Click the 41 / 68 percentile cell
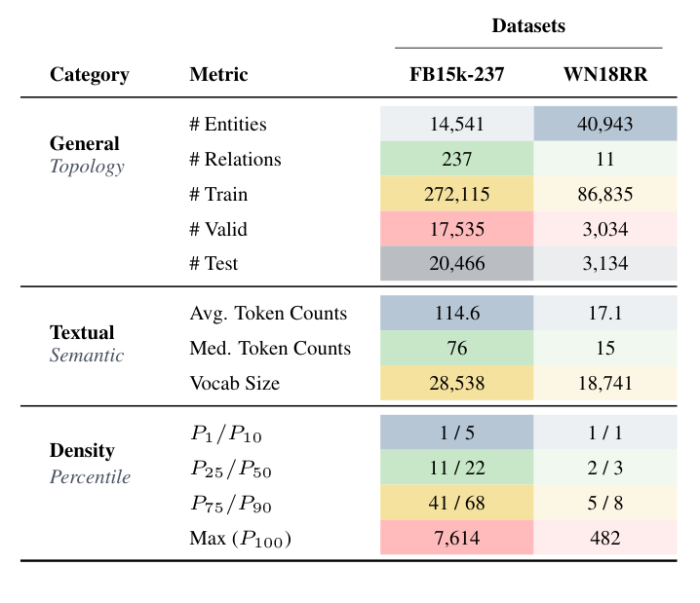The image size is (700, 603). pos(456,503)
